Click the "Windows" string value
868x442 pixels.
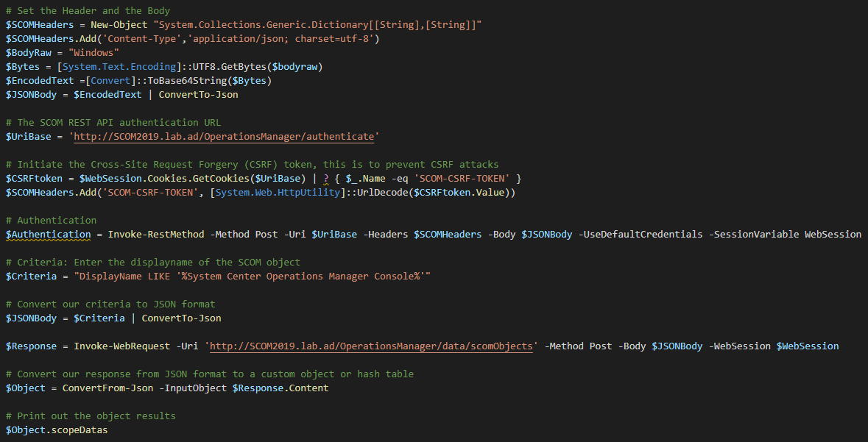pos(94,52)
